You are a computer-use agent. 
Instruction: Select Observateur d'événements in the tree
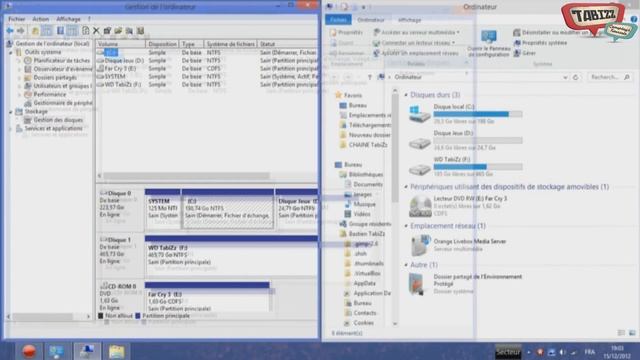(x=58, y=69)
